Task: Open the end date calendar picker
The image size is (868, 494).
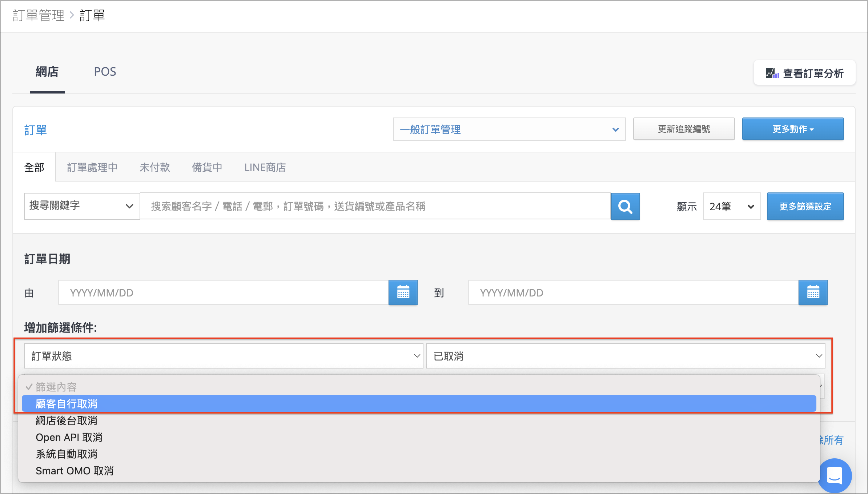Action: (813, 292)
